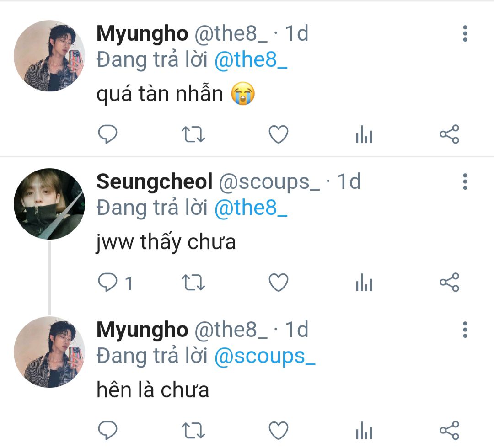Image resolution: width=494 pixels, height=448 pixels.
Task: View analytics for 'jww thấy chưa' tweet
Action: click(364, 283)
